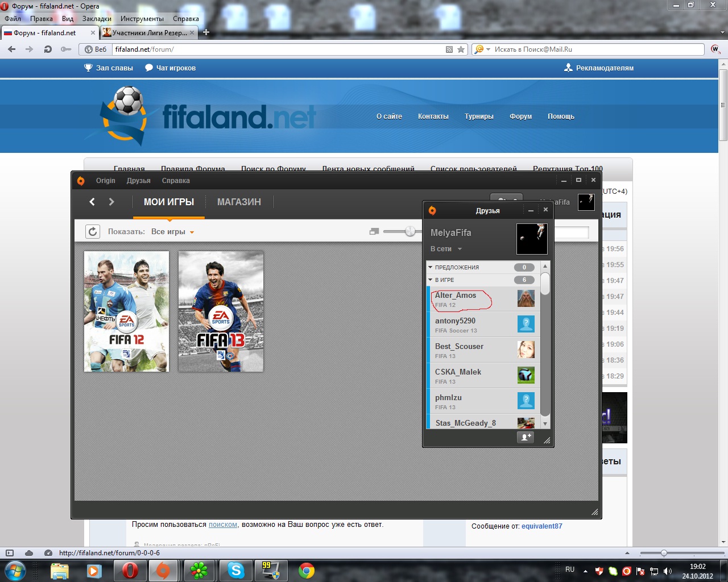
Task: Adjust the Origin game tile size slider
Action: (410, 231)
